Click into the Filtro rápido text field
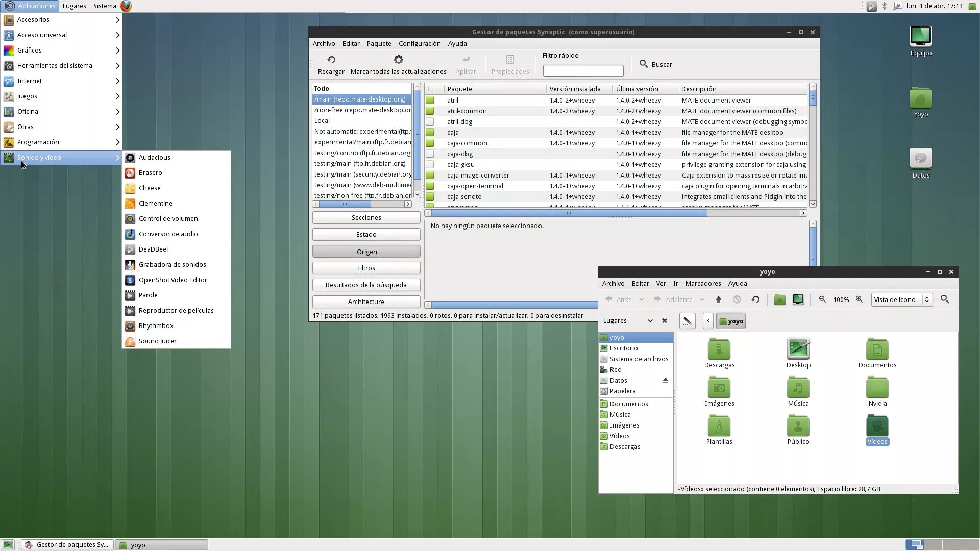Screen dimensions: 980x551 (x=583, y=70)
